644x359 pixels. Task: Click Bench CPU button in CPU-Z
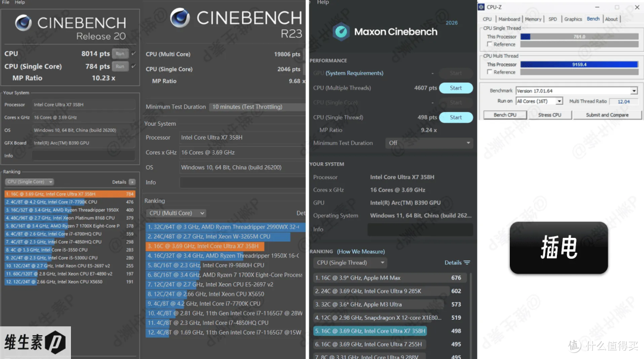tap(505, 115)
